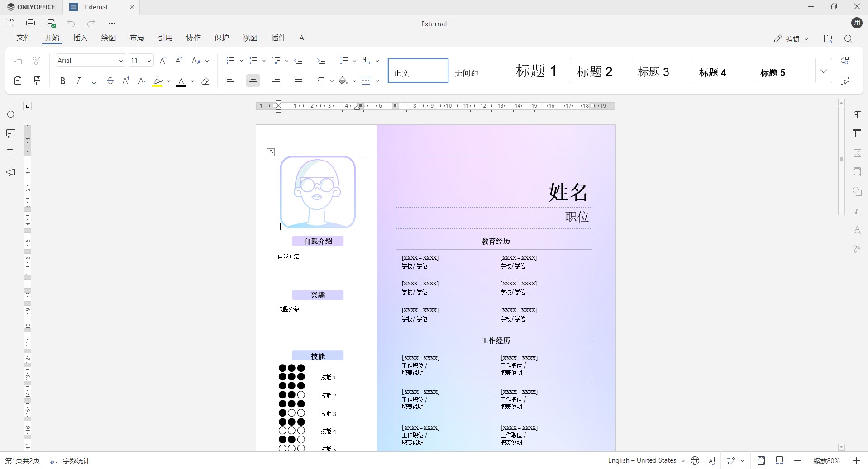The width and height of the screenshot is (868, 469).
Task: Expand the font size dropdown
Action: point(149,61)
